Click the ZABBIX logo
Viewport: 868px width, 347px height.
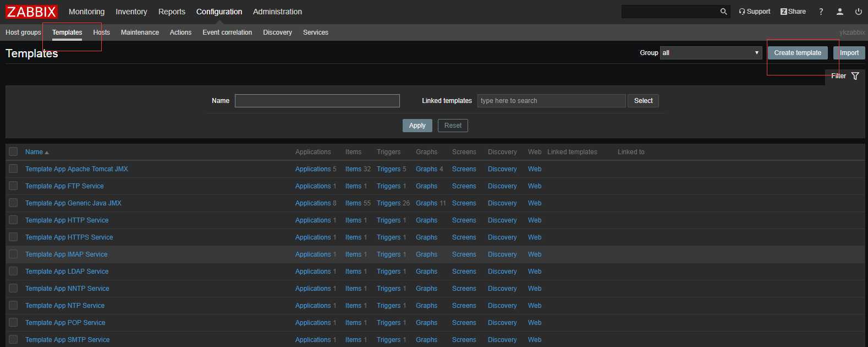click(31, 12)
